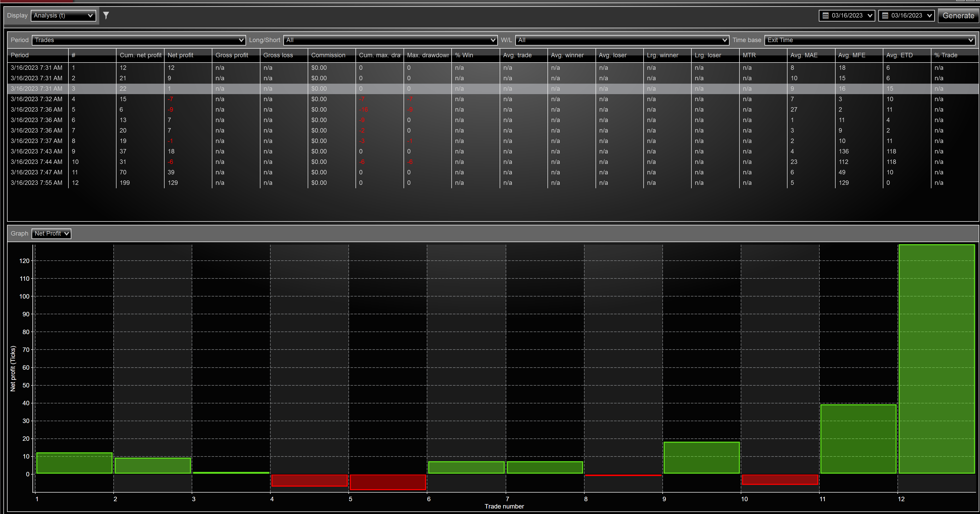The height and width of the screenshot is (514, 980).
Task: Select trade row 11 at 7:47 AM
Action: [493, 173]
